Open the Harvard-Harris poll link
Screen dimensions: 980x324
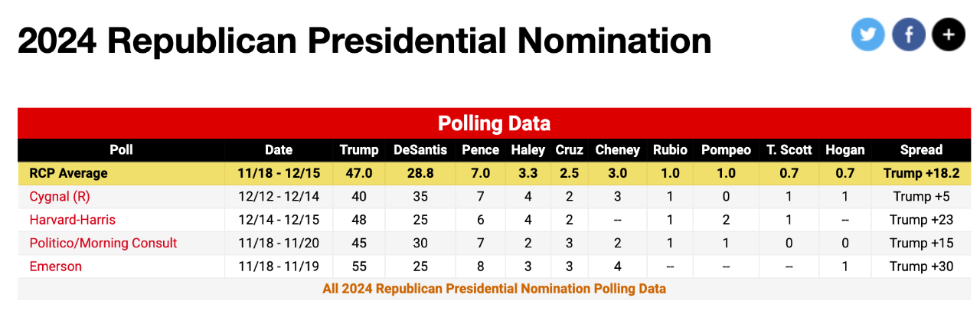click(73, 220)
